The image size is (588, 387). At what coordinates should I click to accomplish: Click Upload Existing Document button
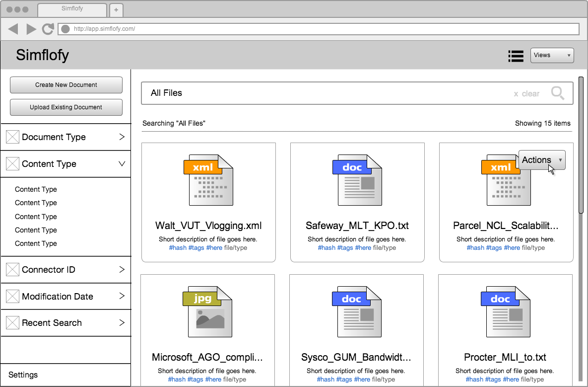66,107
